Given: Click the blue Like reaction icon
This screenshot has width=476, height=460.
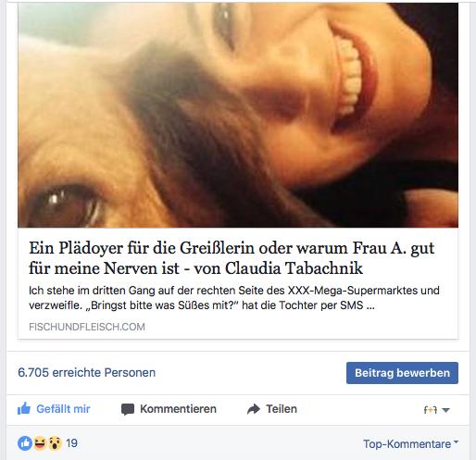Looking at the screenshot, I should coord(25,443).
